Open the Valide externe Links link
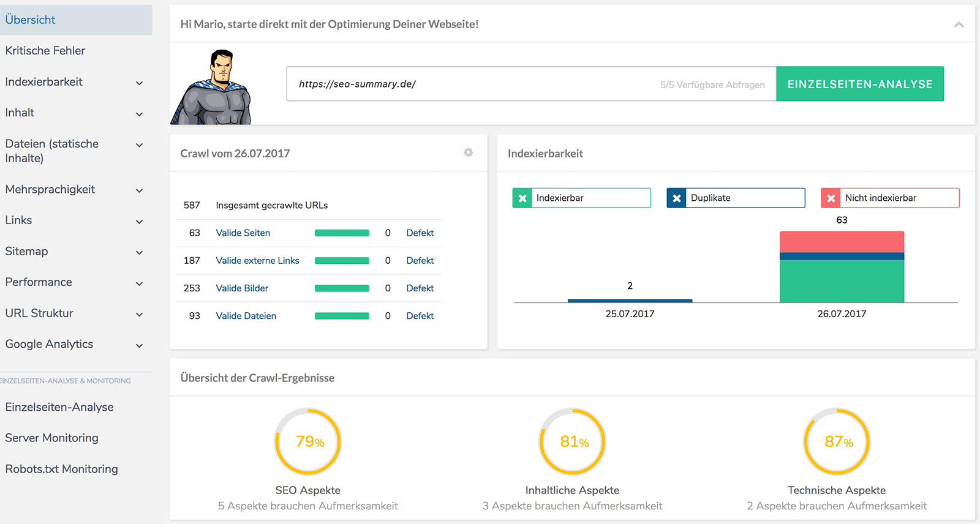Image resolution: width=980 pixels, height=524 pixels. click(257, 261)
